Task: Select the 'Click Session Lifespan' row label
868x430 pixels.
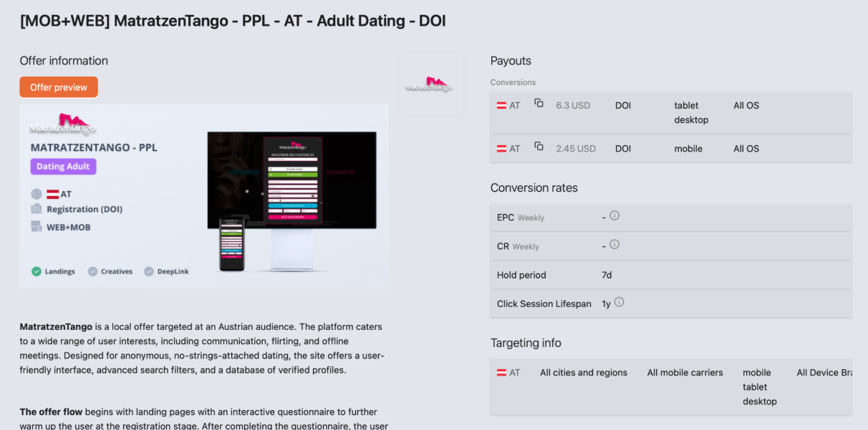Action: (544, 303)
